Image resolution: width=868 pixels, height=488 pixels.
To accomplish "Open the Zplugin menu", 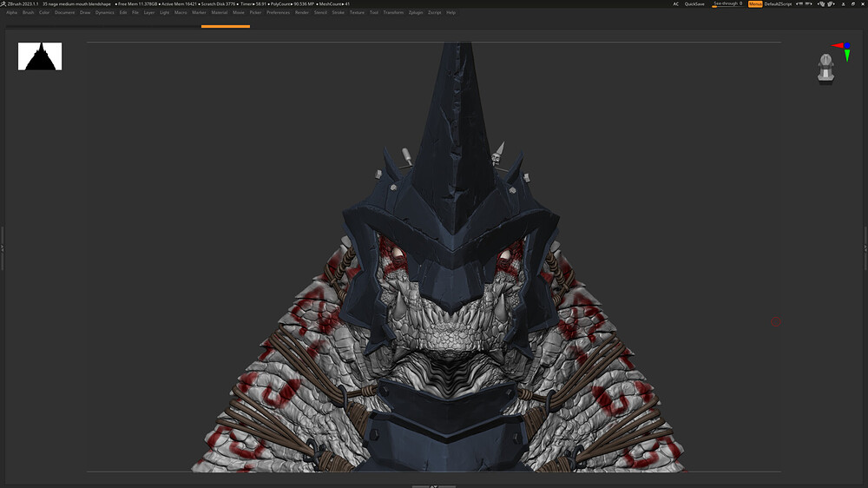I will pyautogui.click(x=417, y=13).
